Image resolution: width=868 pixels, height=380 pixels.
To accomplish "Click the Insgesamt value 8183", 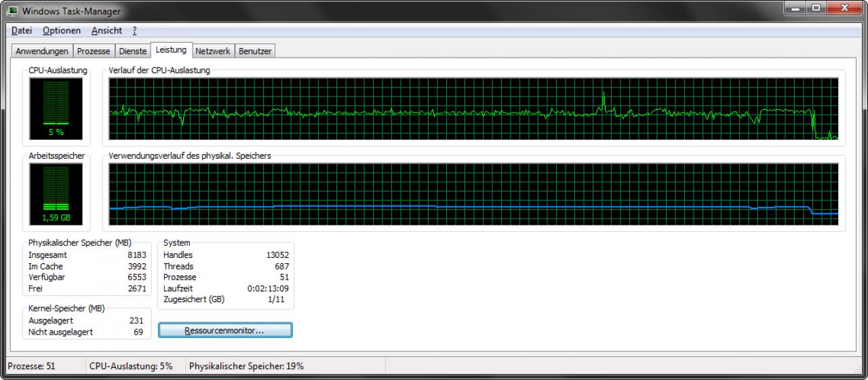I will pyautogui.click(x=137, y=254).
